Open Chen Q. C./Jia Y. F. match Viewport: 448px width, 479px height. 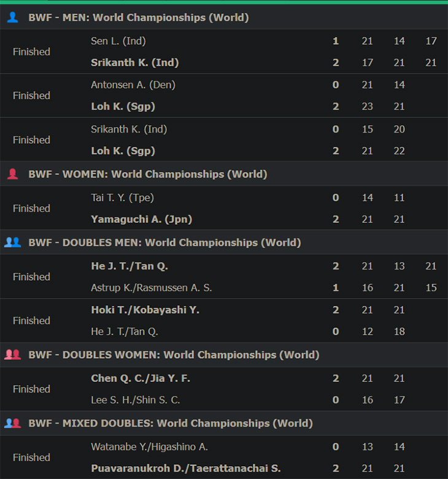click(x=224, y=389)
